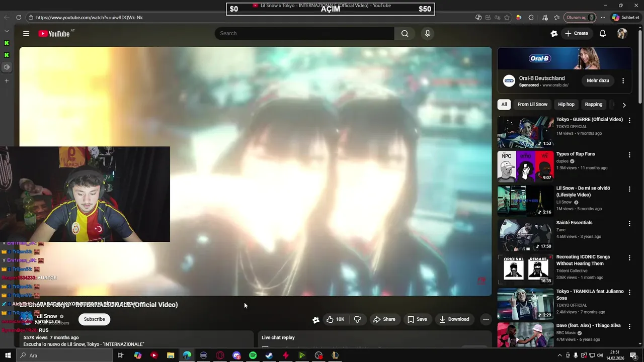The width and height of the screenshot is (644, 362).
Task: Open the translate page icon
Action: click(497, 17)
